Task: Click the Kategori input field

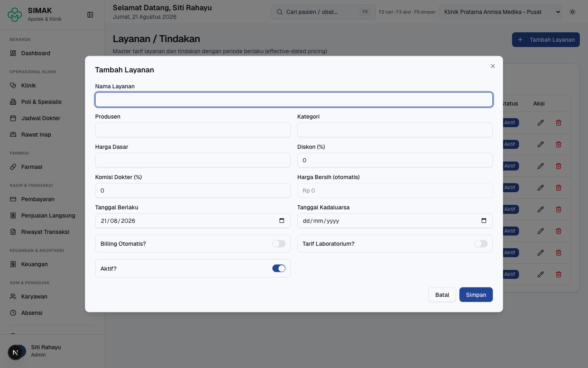Action: (x=395, y=130)
